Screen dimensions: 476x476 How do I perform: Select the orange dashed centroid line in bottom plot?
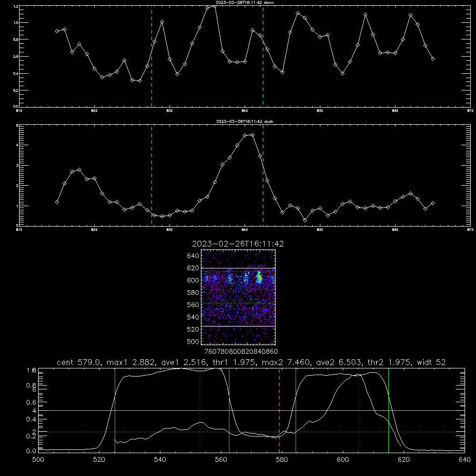279,410
